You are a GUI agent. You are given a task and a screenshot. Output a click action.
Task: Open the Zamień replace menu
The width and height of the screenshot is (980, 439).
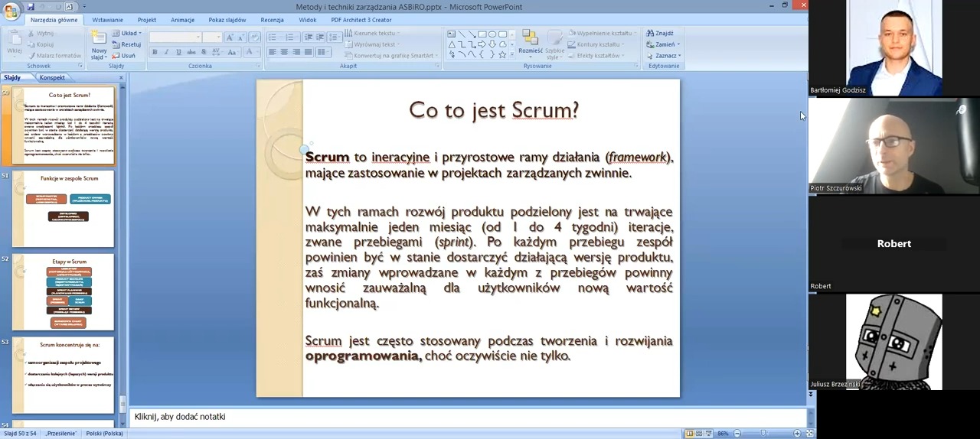663,44
